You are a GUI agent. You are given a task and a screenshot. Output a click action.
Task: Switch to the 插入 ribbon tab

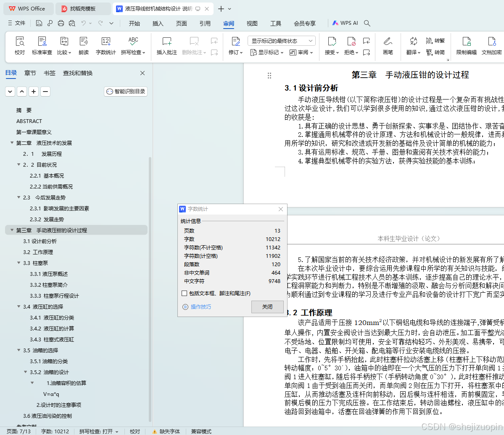click(x=158, y=24)
